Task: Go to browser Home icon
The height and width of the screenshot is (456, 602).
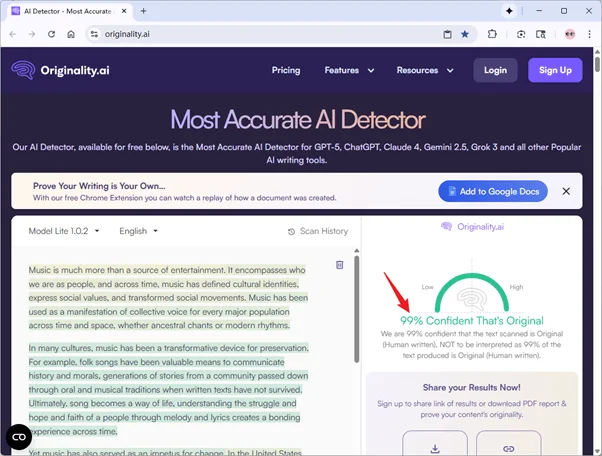Action: (71, 33)
